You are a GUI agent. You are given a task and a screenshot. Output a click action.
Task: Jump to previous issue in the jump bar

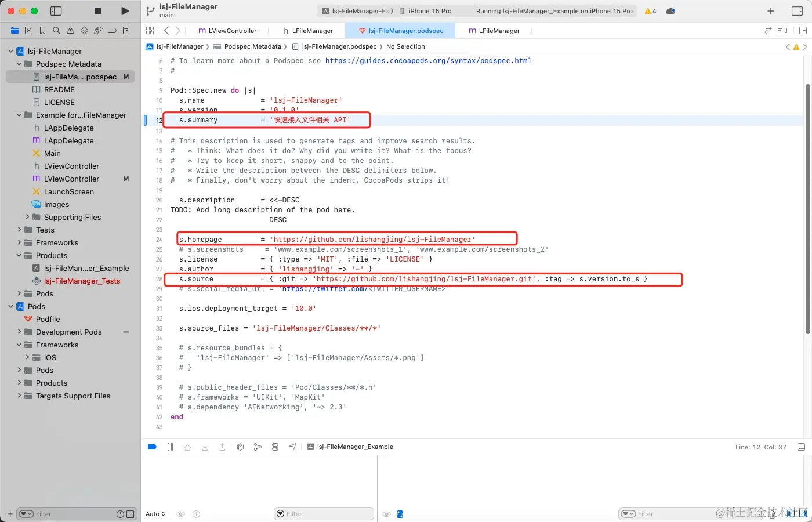click(788, 46)
